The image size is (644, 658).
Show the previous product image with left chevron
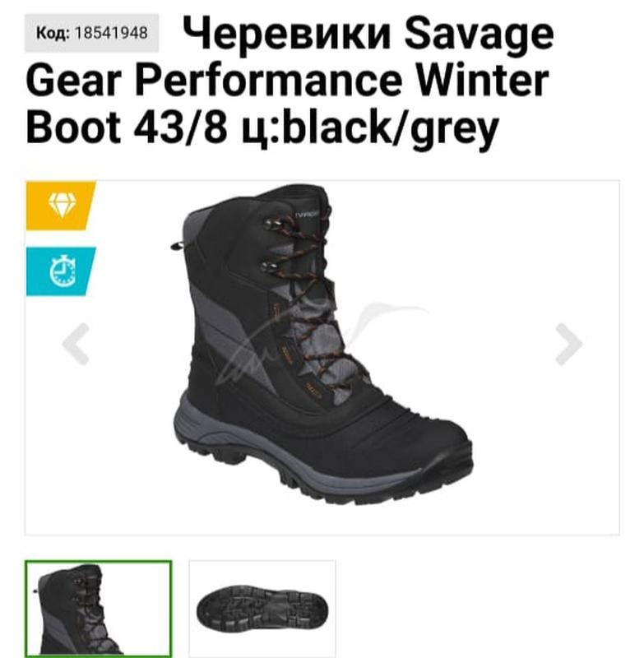76,344
